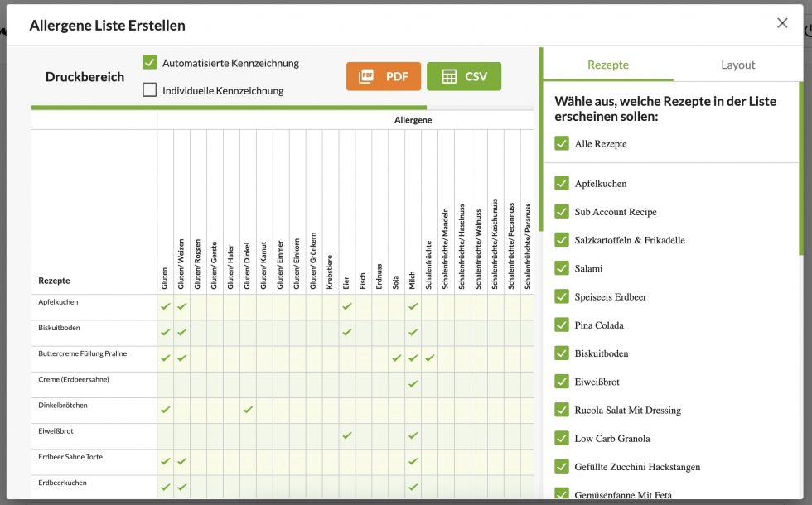
Task: Untick Salzkartoffeln & Frikadelle recipe
Action: pos(562,240)
